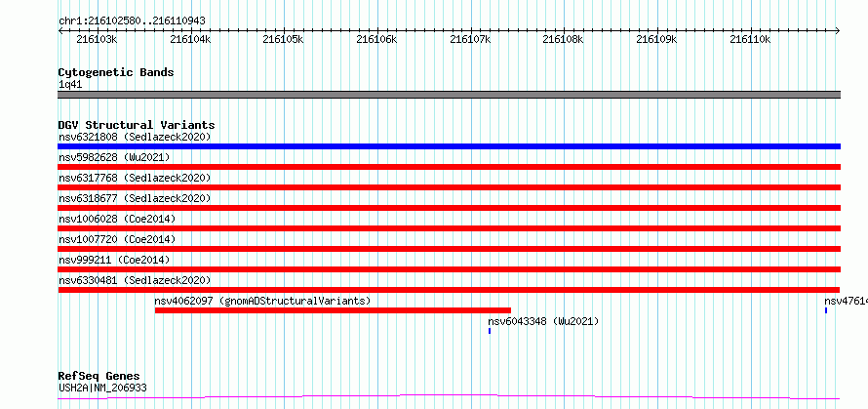Click the 1q41 band label
This screenshot has height=409, width=868.
[70, 85]
